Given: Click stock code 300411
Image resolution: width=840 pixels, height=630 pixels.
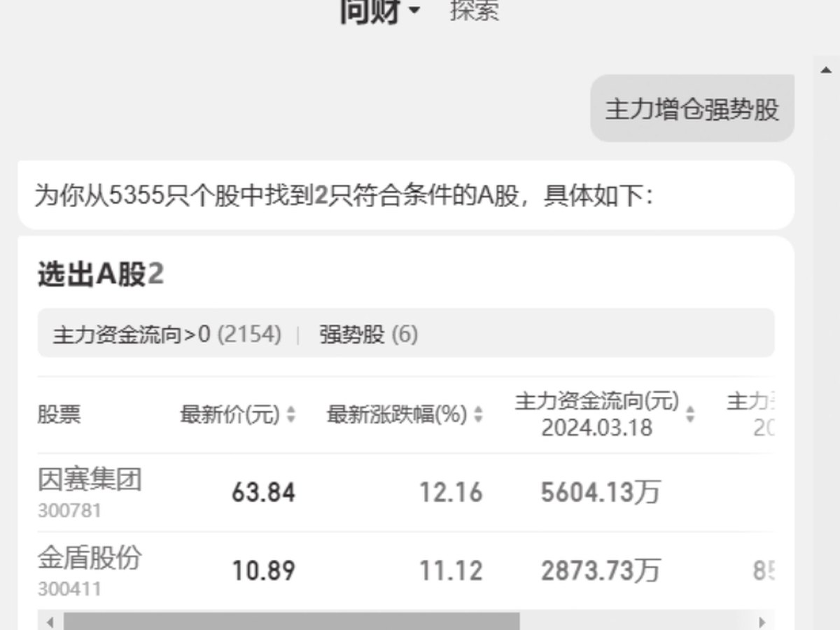Looking at the screenshot, I should coord(69,589).
